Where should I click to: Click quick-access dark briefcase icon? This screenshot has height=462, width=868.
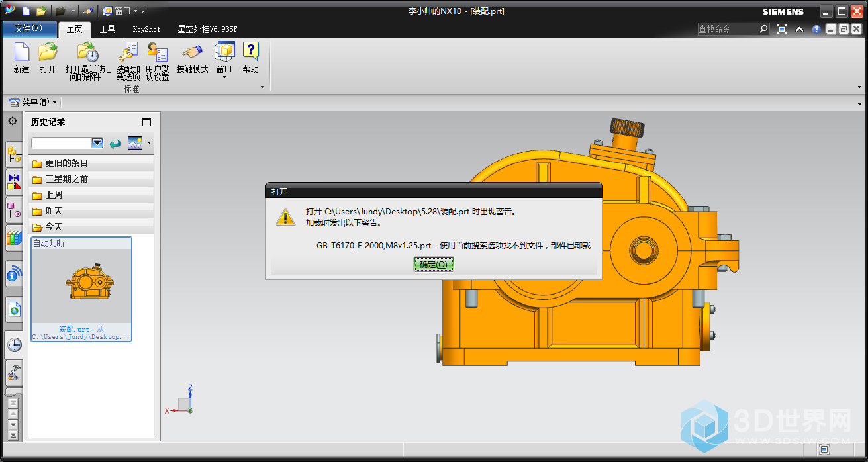pos(60,11)
